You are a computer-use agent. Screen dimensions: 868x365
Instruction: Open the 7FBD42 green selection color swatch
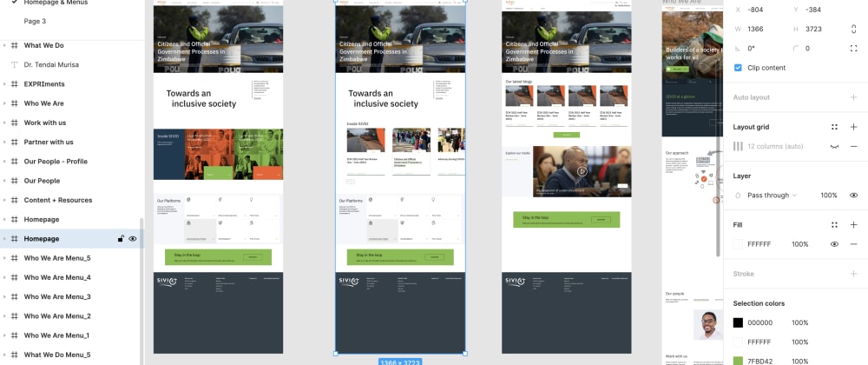click(x=738, y=362)
